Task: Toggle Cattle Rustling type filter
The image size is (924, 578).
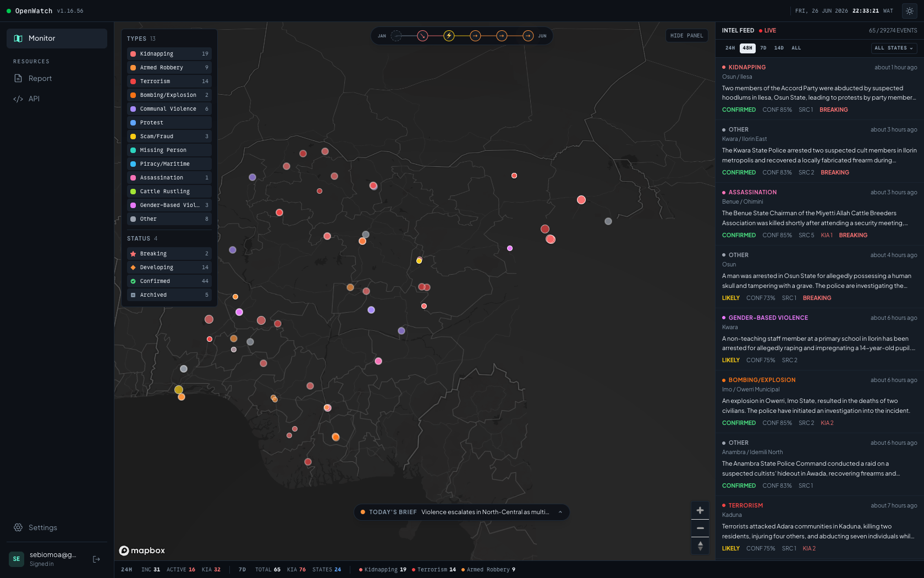Action: (x=169, y=192)
